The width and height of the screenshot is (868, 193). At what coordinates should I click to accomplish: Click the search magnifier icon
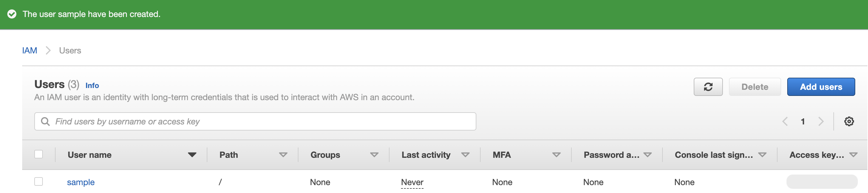[45, 121]
